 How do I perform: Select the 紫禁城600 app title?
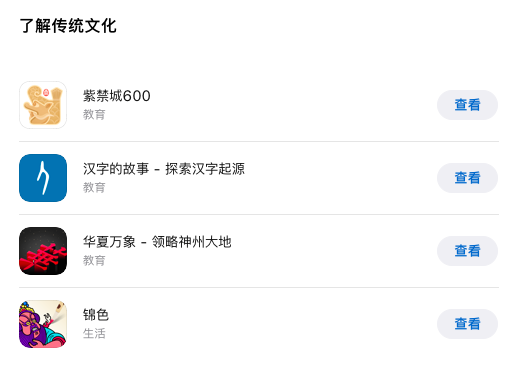click(x=117, y=96)
